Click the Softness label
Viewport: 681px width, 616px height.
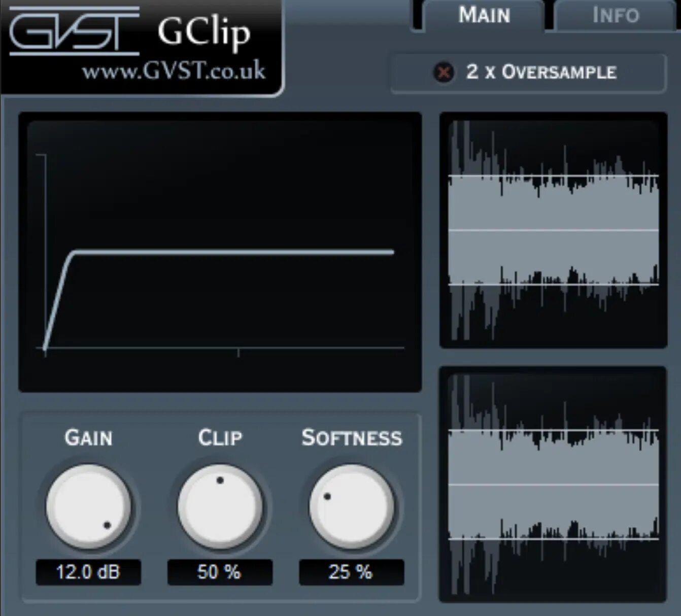pyautogui.click(x=352, y=438)
